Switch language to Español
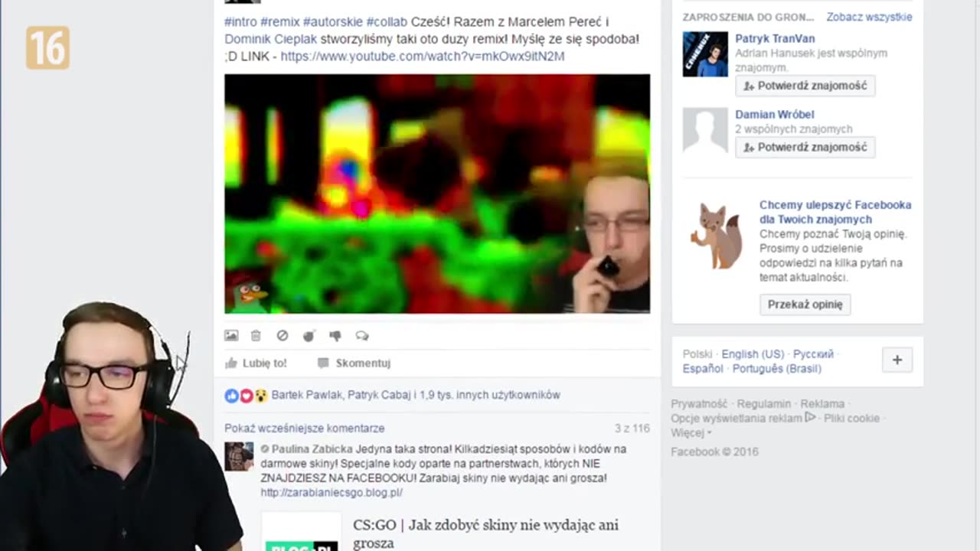Image resolution: width=980 pixels, height=551 pixels. tap(703, 369)
